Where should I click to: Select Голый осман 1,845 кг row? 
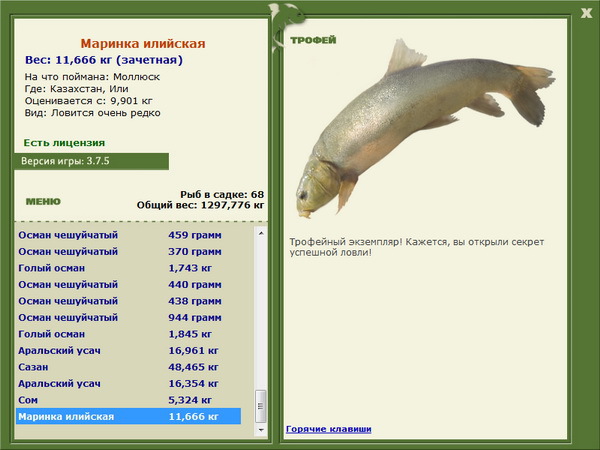point(129,334)
